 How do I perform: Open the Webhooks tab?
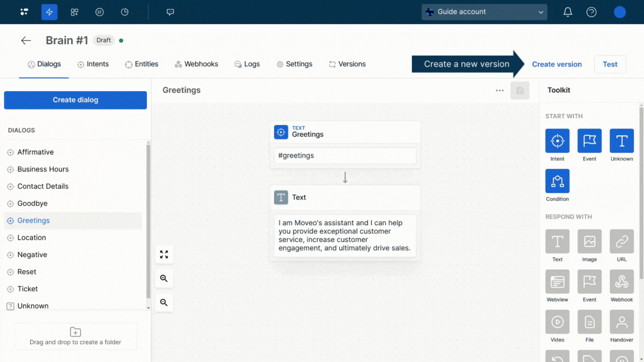pos(196,64)
